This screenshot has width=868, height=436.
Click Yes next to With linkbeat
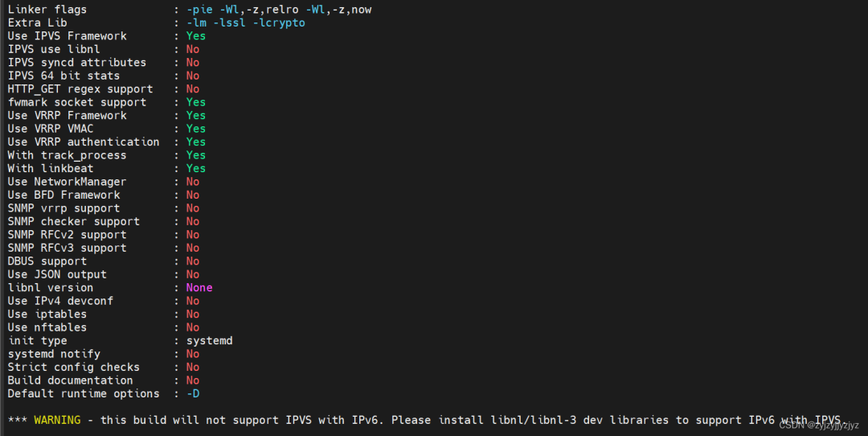pyautogui.click(x=196, y=168)
